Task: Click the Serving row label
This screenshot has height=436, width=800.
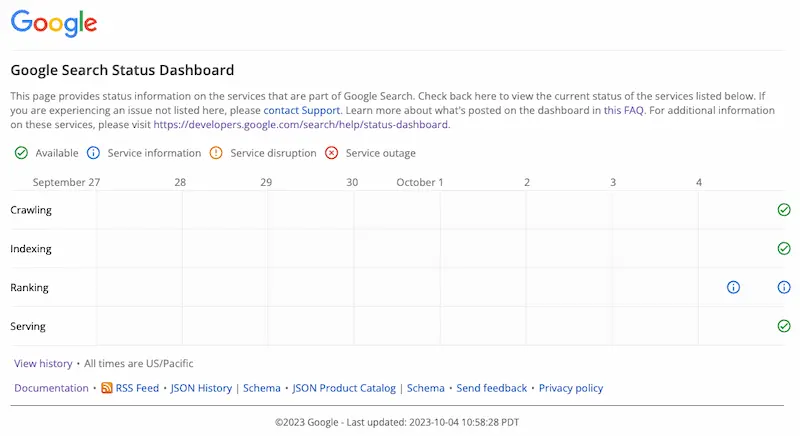Action: tap(28, 326)
